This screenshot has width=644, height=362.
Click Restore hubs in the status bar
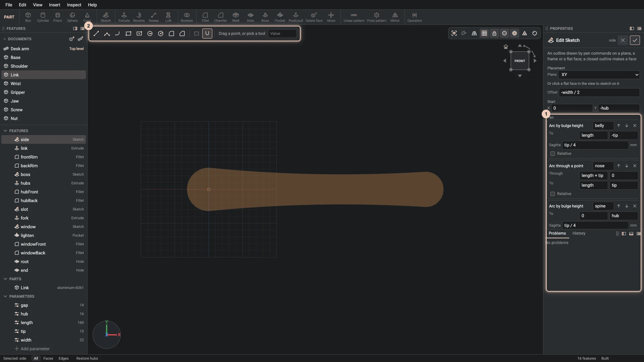click(87, 358)
